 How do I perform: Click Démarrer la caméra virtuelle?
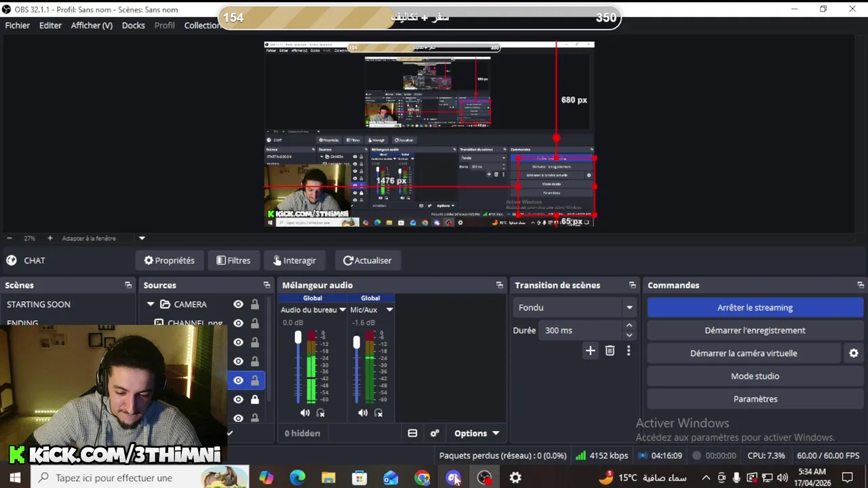pyautogui.click(x=744, y=353)
